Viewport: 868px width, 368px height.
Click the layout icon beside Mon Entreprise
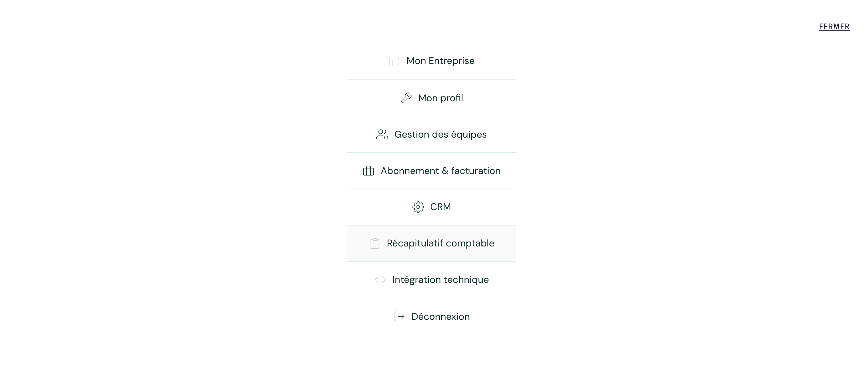(x=394, y=61)
